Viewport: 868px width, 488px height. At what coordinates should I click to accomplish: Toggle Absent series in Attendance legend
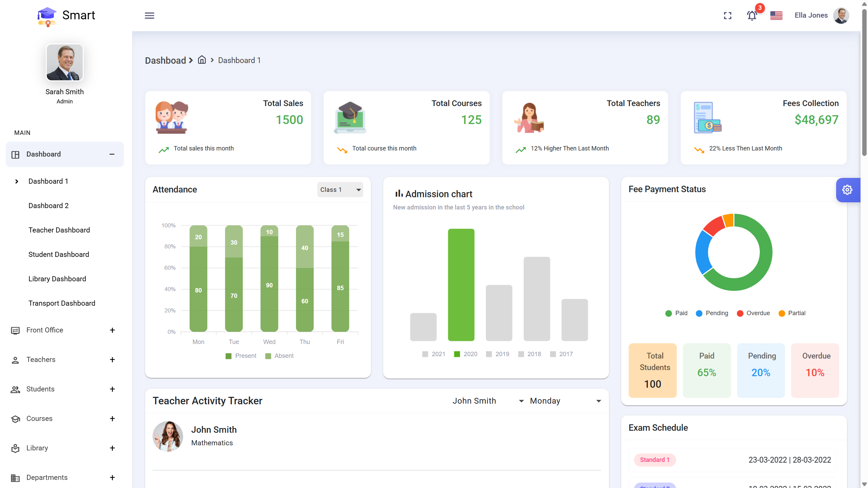point(280,356)
